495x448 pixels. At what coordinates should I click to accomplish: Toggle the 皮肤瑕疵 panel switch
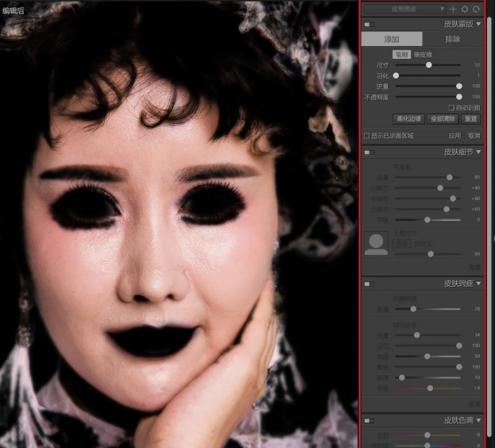369,284
